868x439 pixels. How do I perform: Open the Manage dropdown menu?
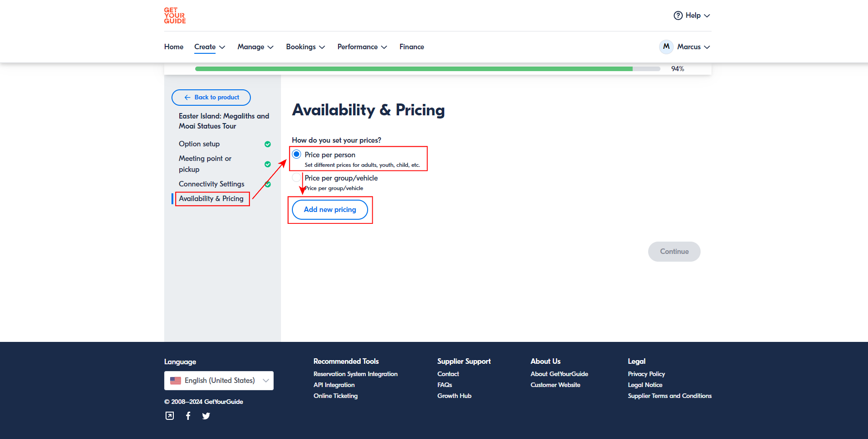click(255, 47)
